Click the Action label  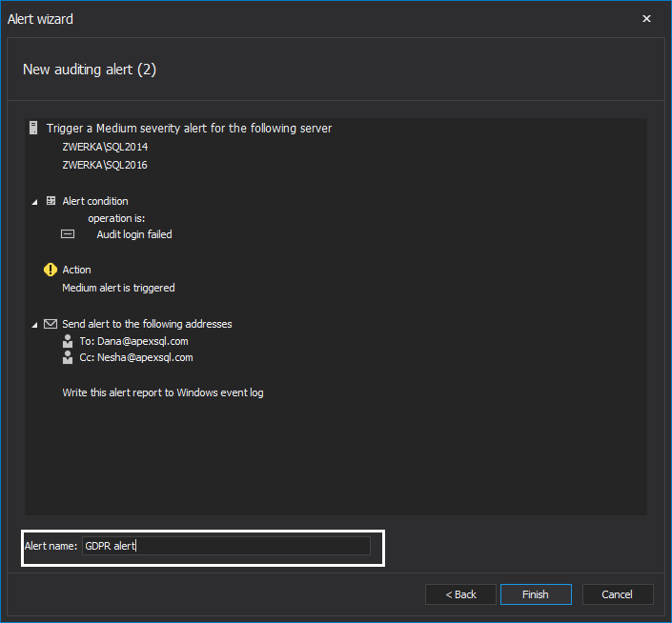click(x=76, y=270)
